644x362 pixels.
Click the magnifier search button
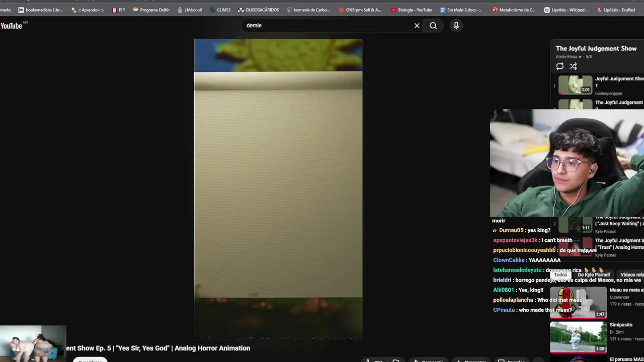tap(433, 26)
